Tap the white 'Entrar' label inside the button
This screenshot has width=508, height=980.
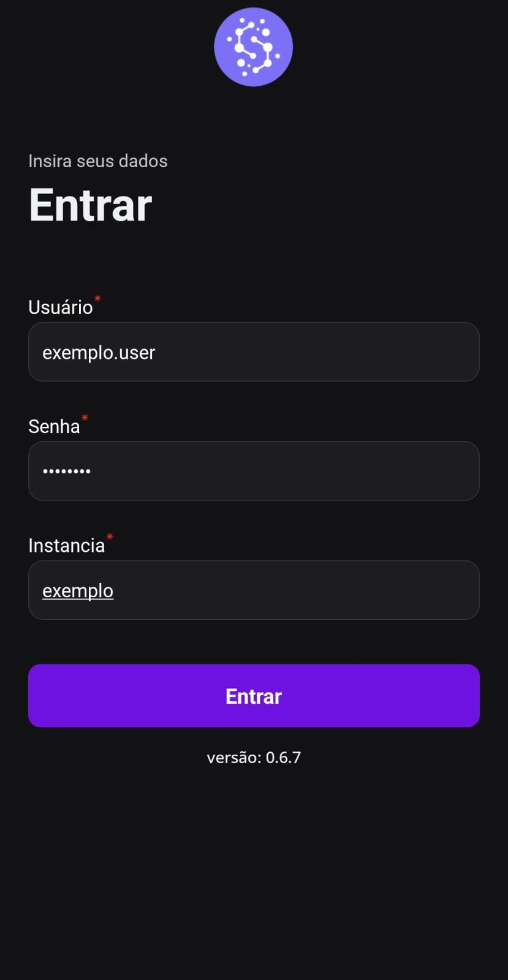[254, 696]
